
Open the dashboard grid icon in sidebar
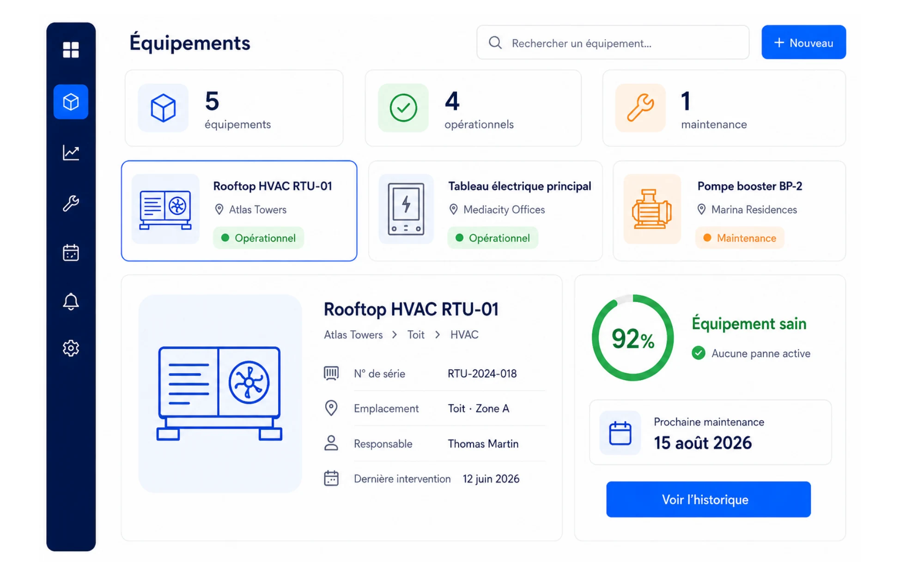71,49
